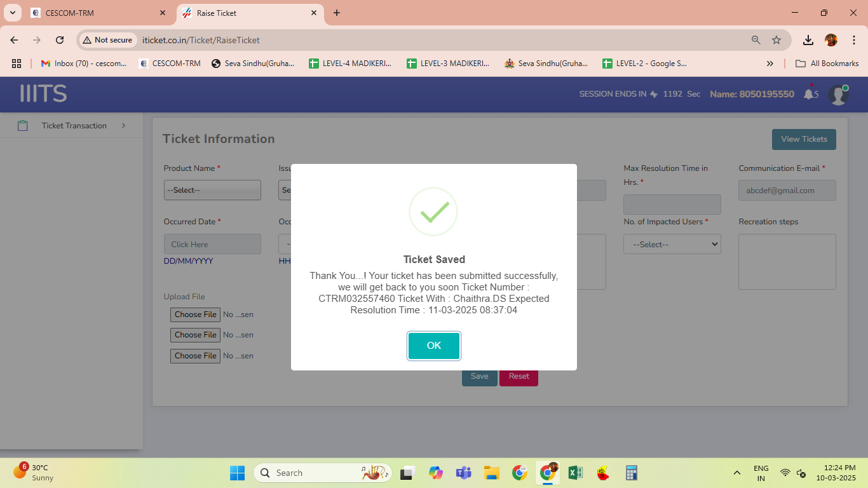Open the Product Name dropdown

click(212, 190)
